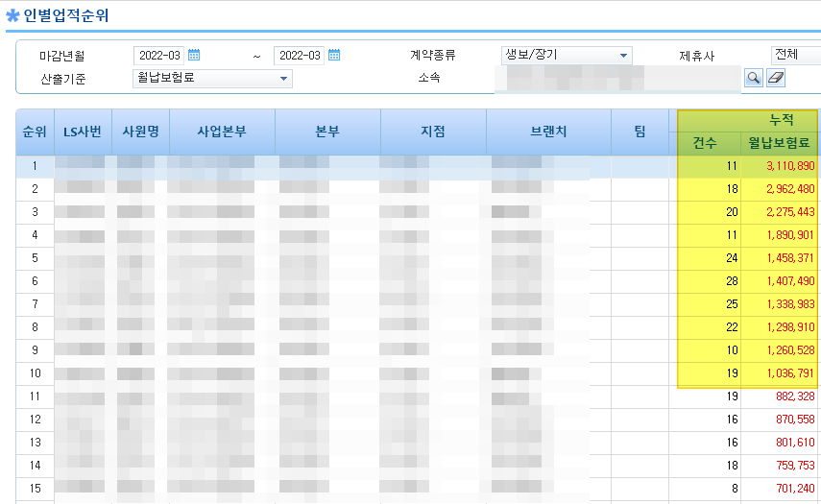
Task: Click premium value 1,890,901
Action: (790, 235)
